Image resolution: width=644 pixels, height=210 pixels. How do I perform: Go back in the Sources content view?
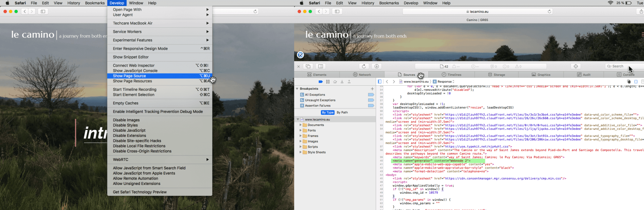click(387, 82)
